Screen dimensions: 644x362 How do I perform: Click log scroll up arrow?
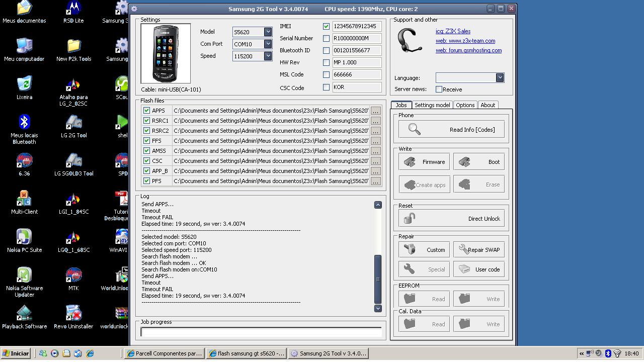(378, 205)
